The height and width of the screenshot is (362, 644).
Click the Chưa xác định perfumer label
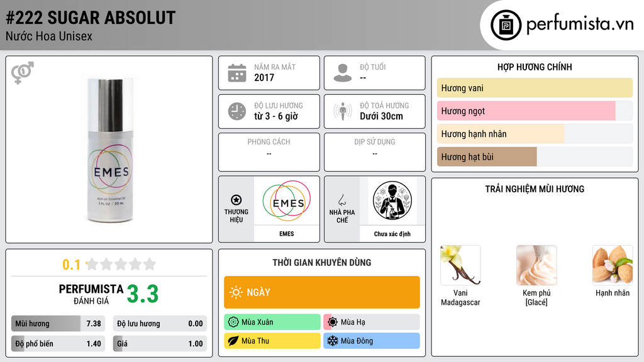[x=392, y=234]
